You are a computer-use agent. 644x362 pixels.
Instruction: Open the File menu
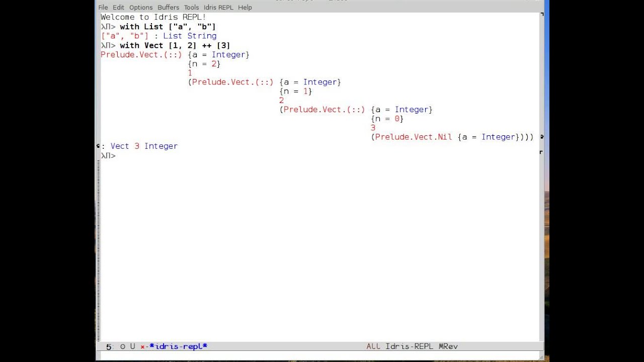pos(103,8)
